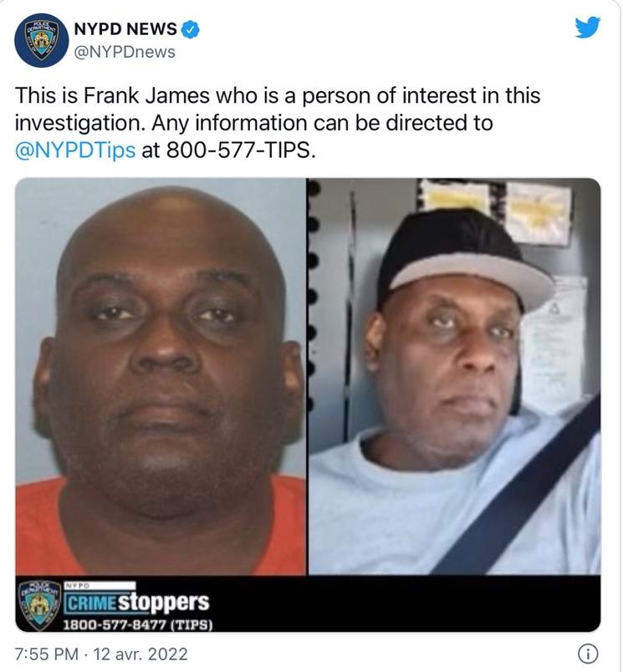Click the name Frank James in tweet text
Image resolution: width=623 pixels, height=672 pixels.
tap(146, 95)
